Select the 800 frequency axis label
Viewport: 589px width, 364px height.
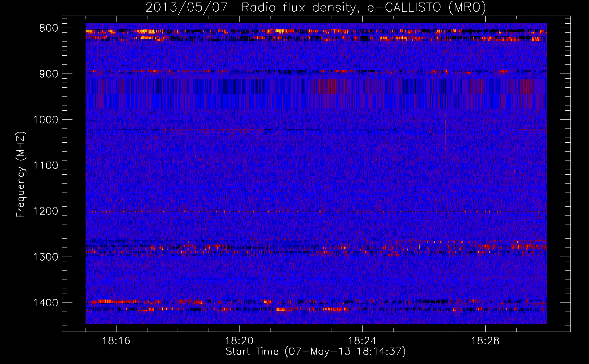click(x=48, y=28)
